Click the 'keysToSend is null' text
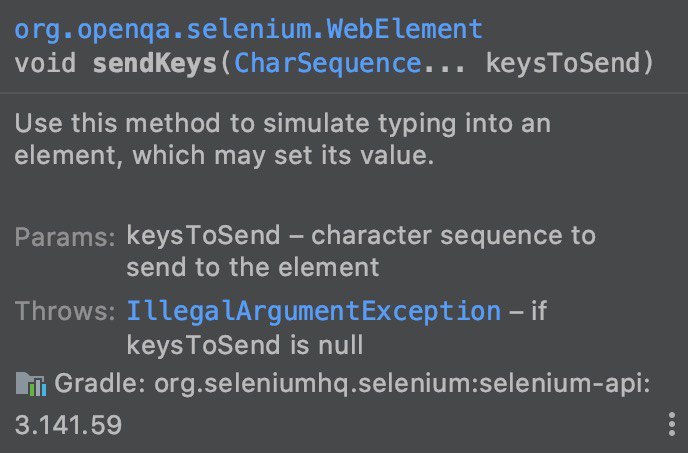Viewport: 688px width, 453px height. 245,345
